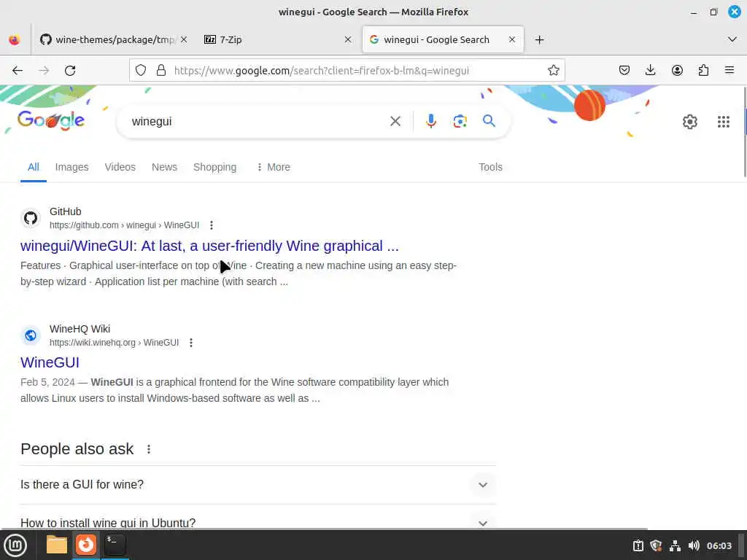
Task: Open the terminal from the taskbar
Action: (115, 544)
